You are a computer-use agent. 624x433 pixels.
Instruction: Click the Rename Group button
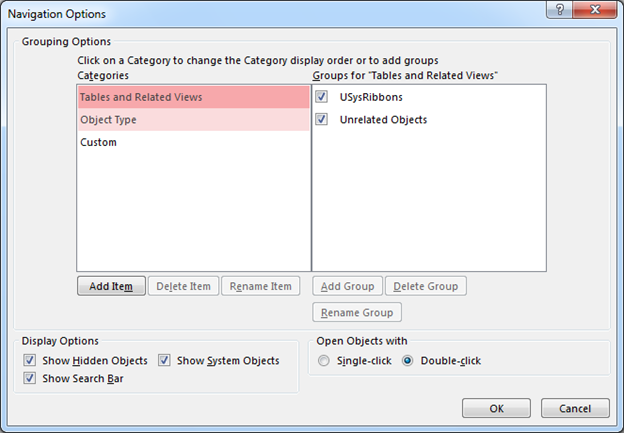357,312
